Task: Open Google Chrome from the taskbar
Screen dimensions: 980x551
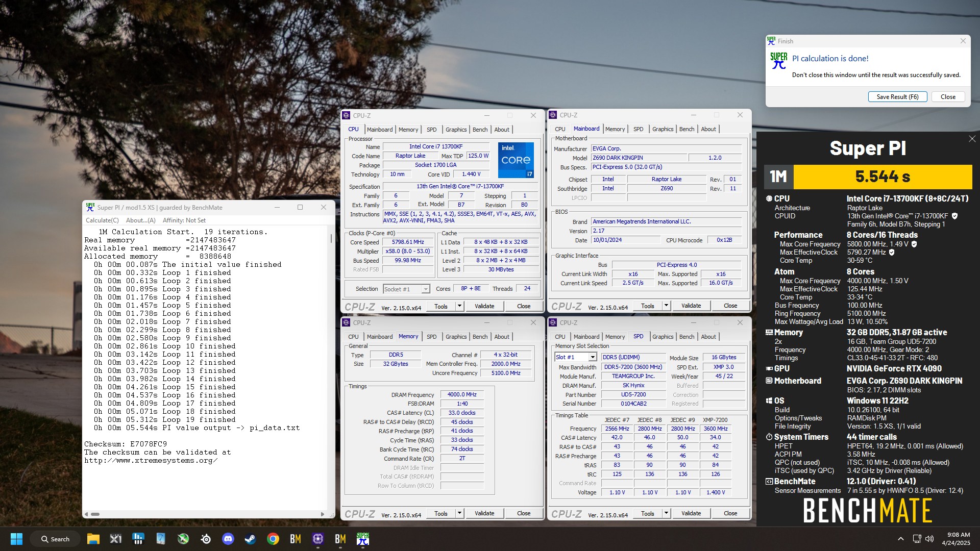Action: pyautogui.click(x=273, y=539)
